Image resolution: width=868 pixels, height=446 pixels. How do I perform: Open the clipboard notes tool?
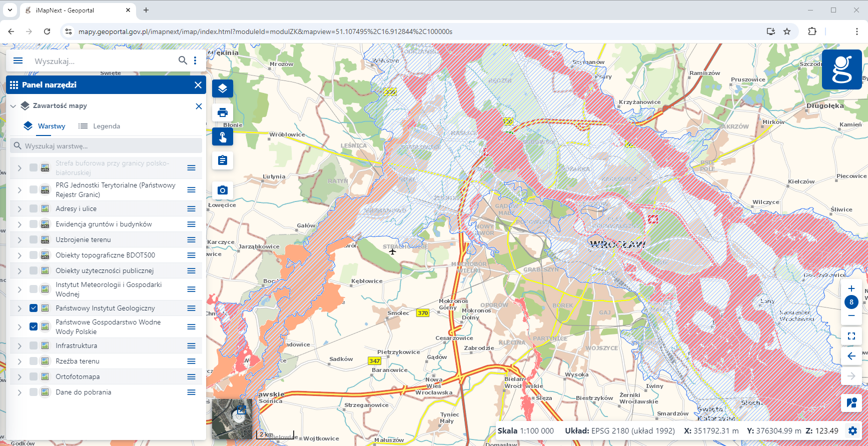223,160
